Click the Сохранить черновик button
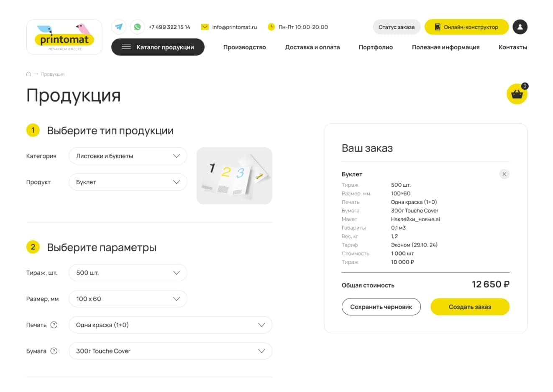The image size is (553, 392). 381,306
